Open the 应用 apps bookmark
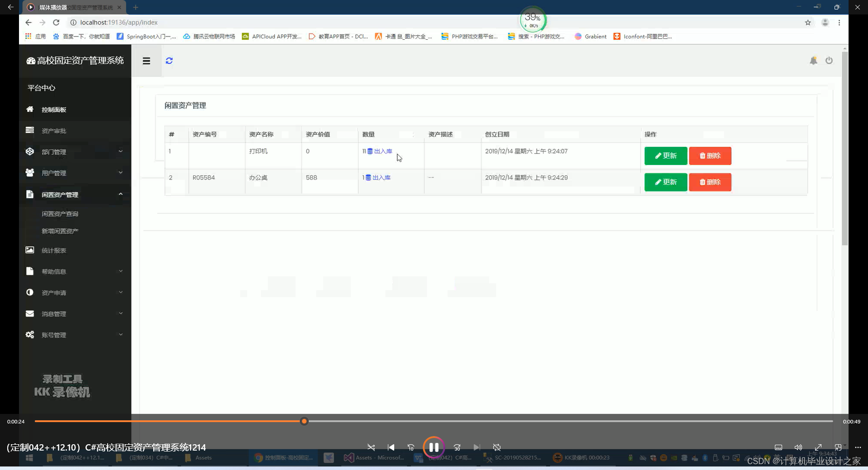 tap(35, 37)
